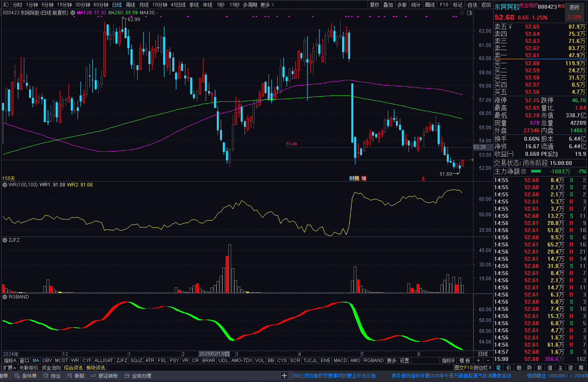Viewport: 588px width, 382px height.
Task: Toggle 标记 mark on this stock
Action: point(458,5)
